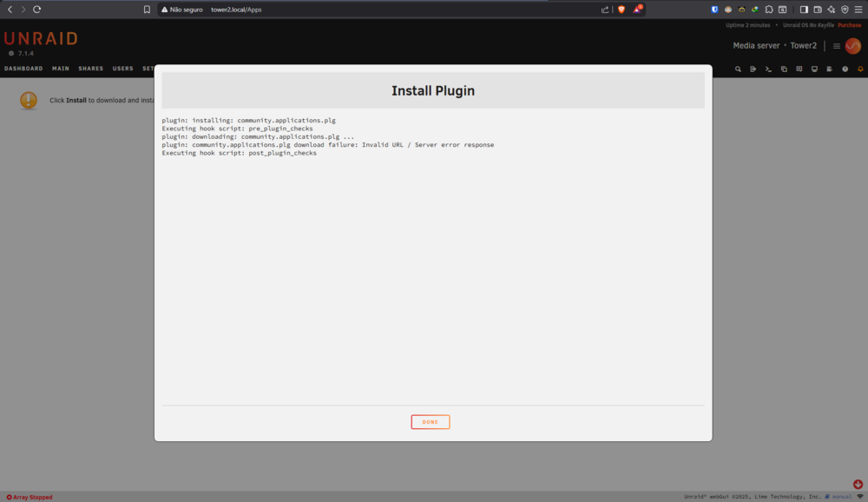Click the UNRAID logo
The height and width of the screenshot is (502, 868).
pos(41,38)
